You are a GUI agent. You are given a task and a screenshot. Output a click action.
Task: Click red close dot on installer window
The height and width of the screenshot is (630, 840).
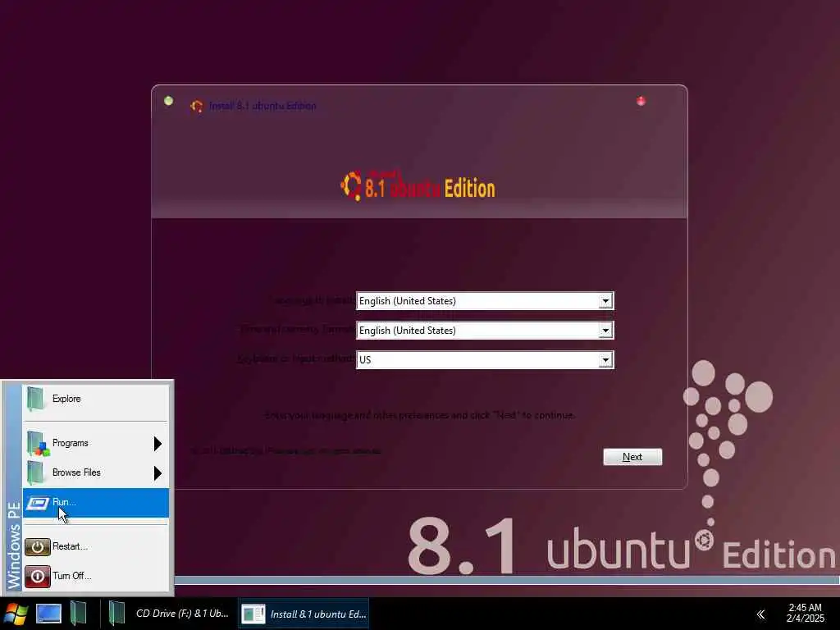tap(641, 101)
